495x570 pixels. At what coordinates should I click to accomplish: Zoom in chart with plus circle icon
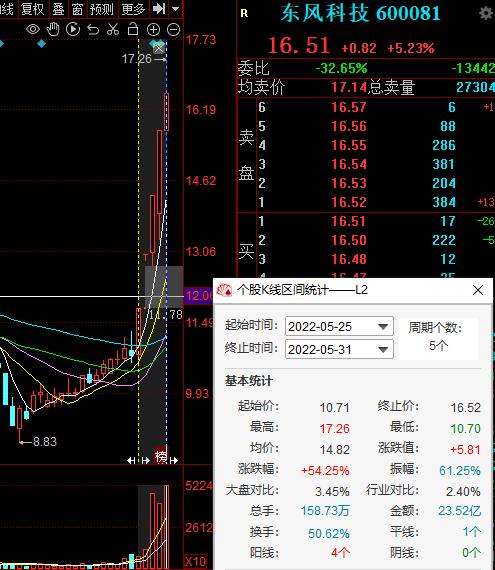(153, 29)
